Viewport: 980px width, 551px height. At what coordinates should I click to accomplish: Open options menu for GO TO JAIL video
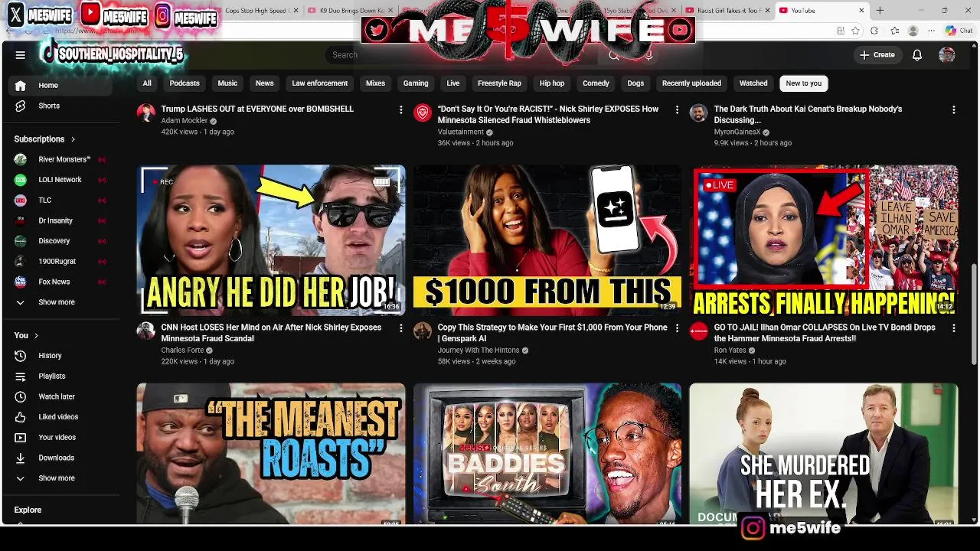tap(953, 328)
